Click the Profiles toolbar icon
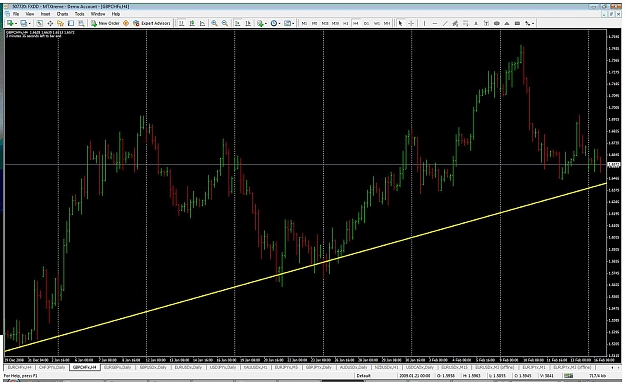 (24, 23)
